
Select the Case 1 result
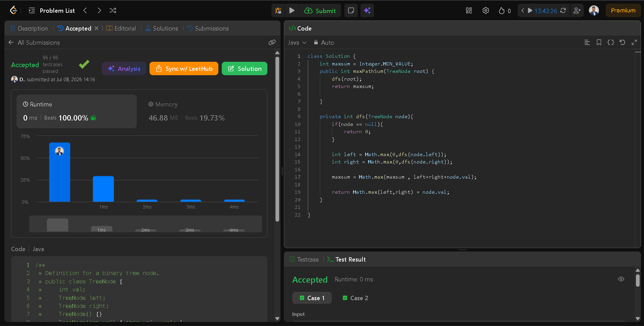click(312, 298)
